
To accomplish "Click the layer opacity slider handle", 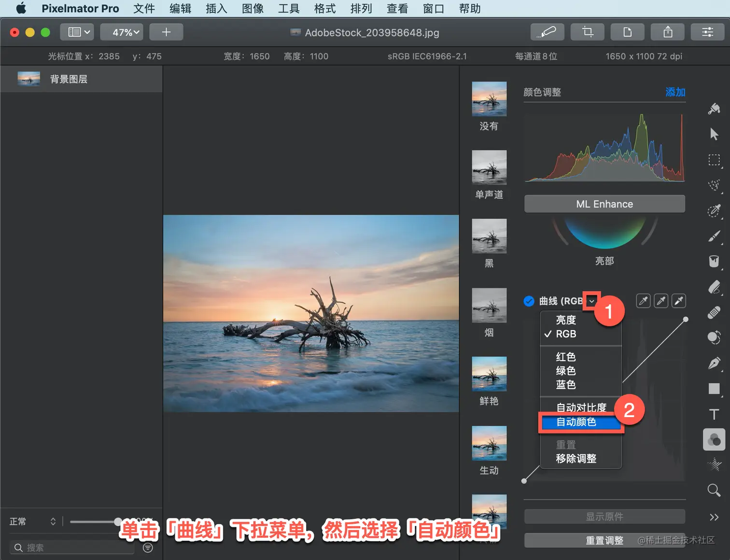I will [118, 521].
